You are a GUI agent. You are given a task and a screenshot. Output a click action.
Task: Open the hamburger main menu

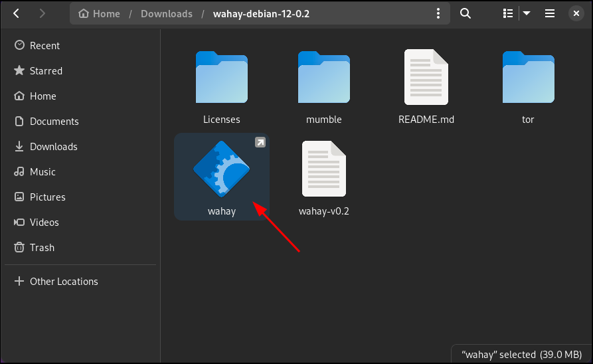point(550,13)
